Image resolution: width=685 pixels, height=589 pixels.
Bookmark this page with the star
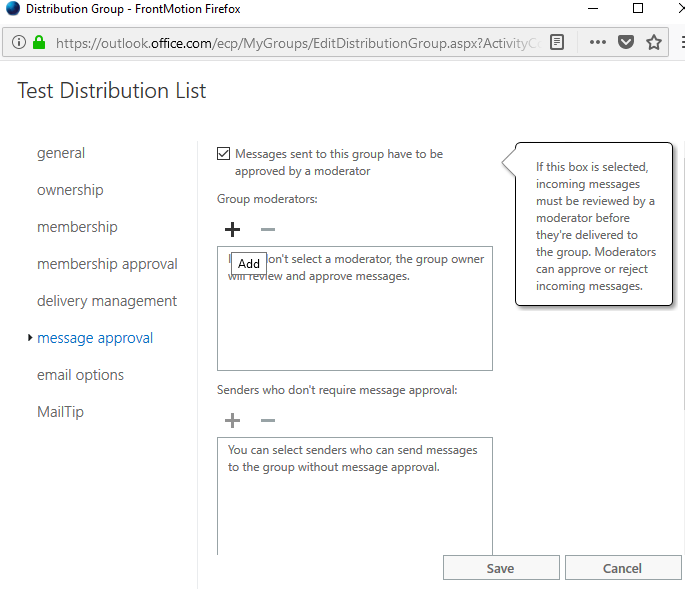point(654,43)
